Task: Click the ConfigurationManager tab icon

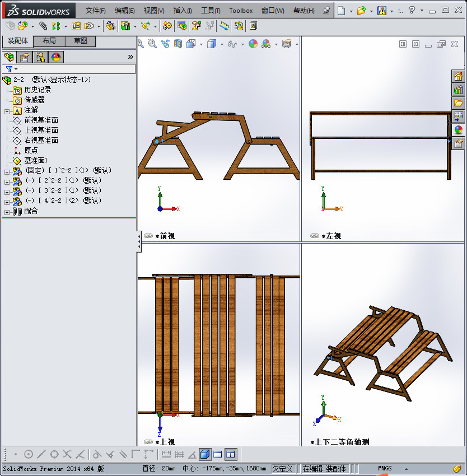Action: [40, 57]
